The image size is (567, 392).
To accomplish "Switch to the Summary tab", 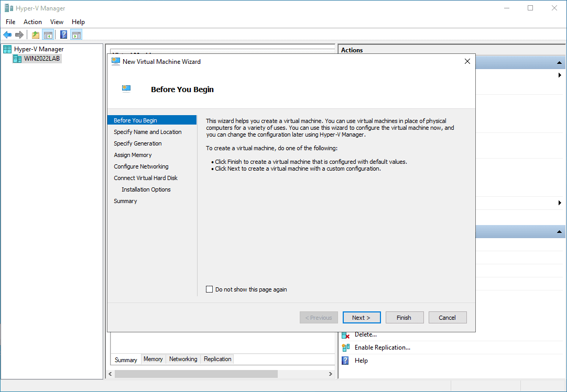I will pyautogui.click(x=126, y=360).
